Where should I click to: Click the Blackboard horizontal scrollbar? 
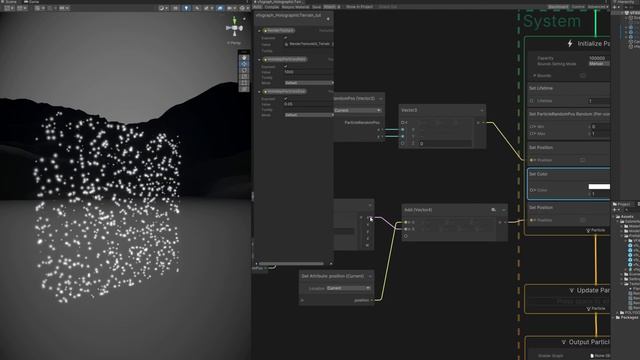click(x=291, y=264)
